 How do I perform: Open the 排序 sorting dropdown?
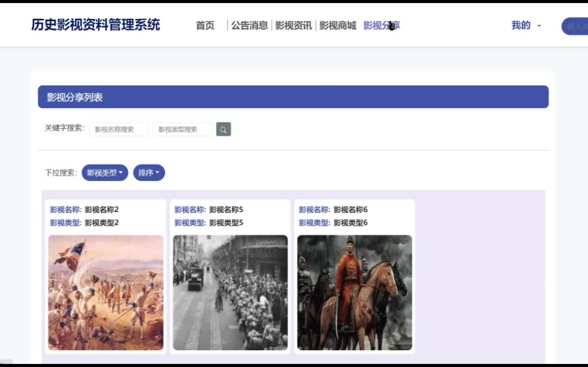click(x=149, y=172)
